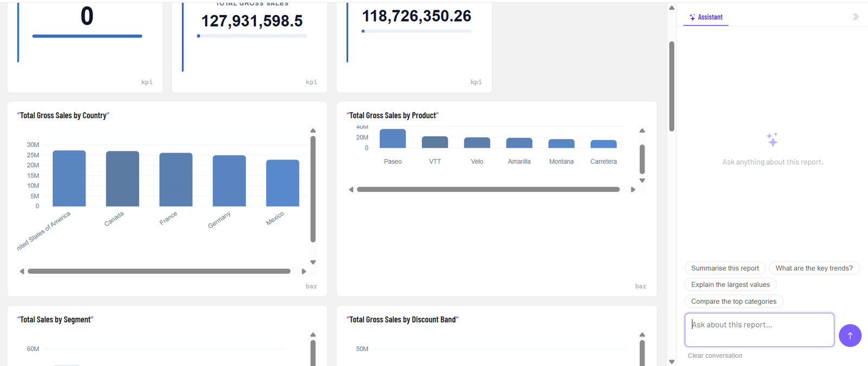The width and height of the screenshot is (868, 366).
Task: Click the Total Gross Sales by Discount Band title
Action: pyautogui.click(x=403, y=320)
